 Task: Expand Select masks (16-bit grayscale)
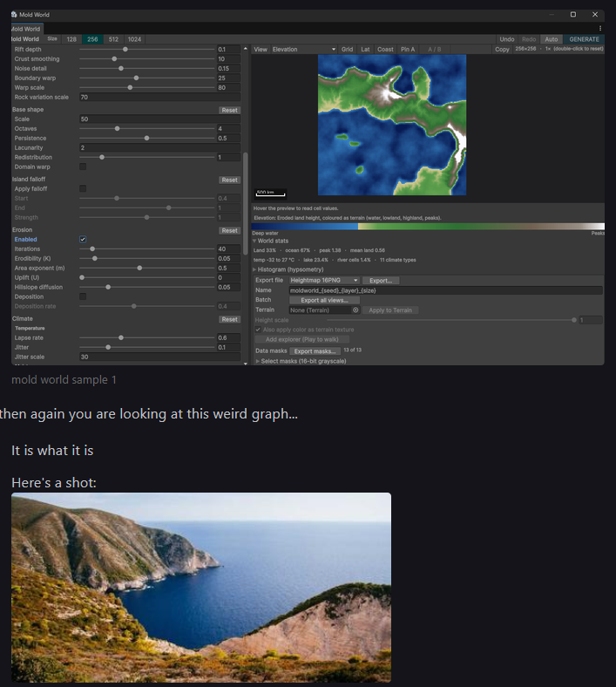tap(257, 361)
